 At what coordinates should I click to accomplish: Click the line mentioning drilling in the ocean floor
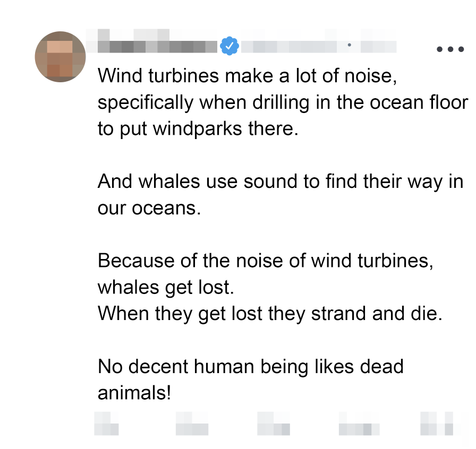[283, 102]
